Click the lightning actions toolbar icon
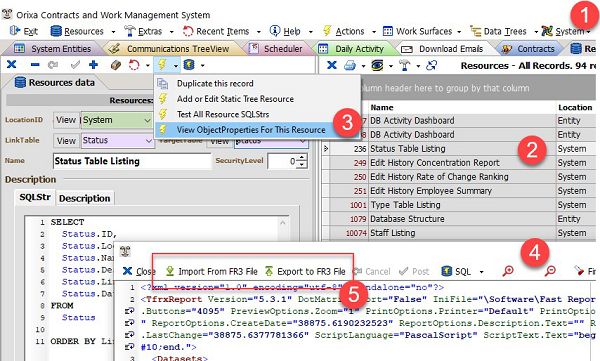 point(162,65)
